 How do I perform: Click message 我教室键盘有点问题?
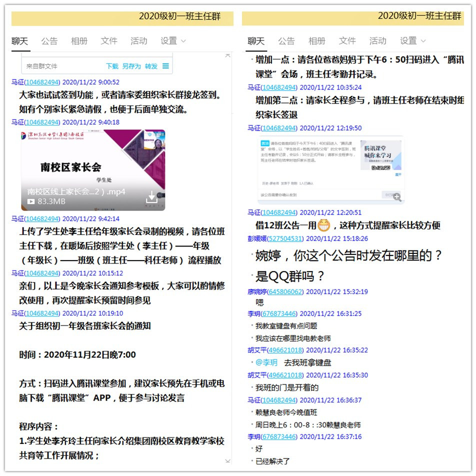click(x=286, y=326)
